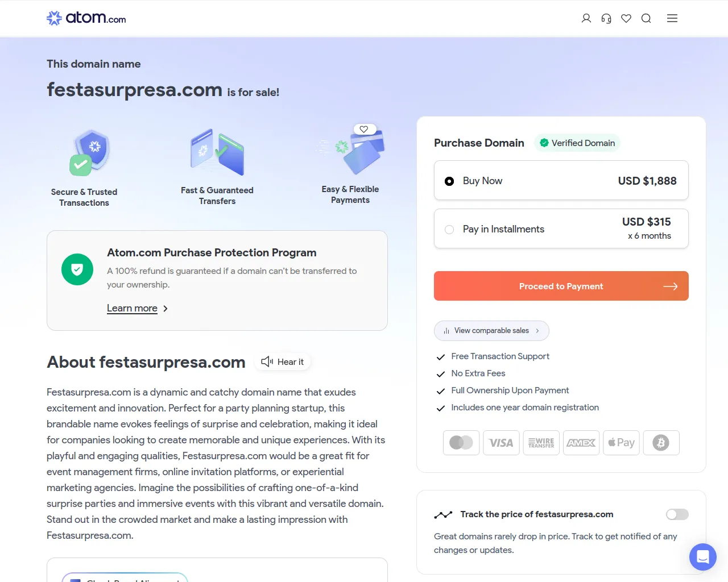Select the Buy Now radio option
Image resolution: width=728 pixels, height=582 pixels.
coord(449,181)
